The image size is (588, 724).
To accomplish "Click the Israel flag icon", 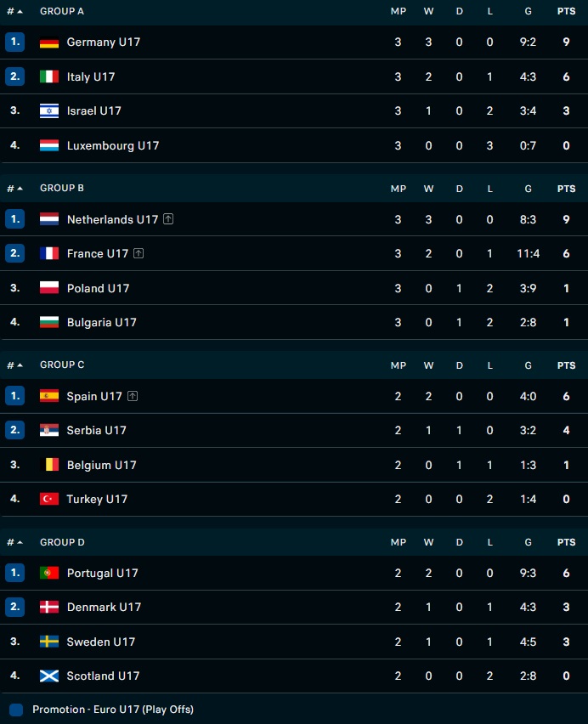I will click(49, 111).
